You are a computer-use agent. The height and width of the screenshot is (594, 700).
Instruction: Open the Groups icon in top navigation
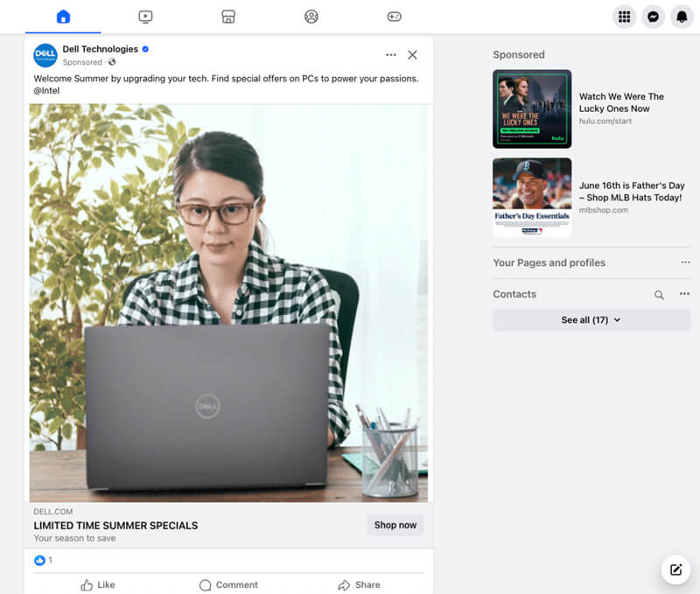tap(311, 17)
